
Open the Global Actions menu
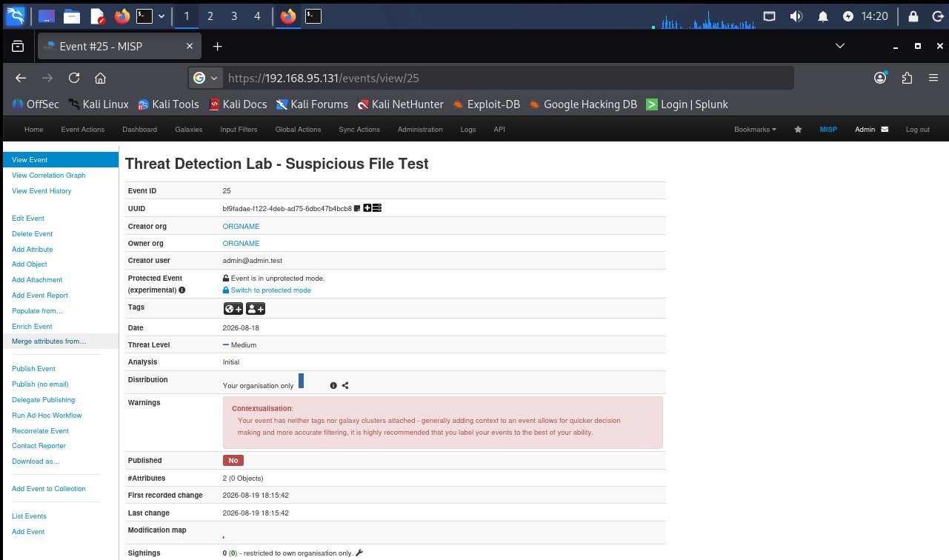click(298, 130)
